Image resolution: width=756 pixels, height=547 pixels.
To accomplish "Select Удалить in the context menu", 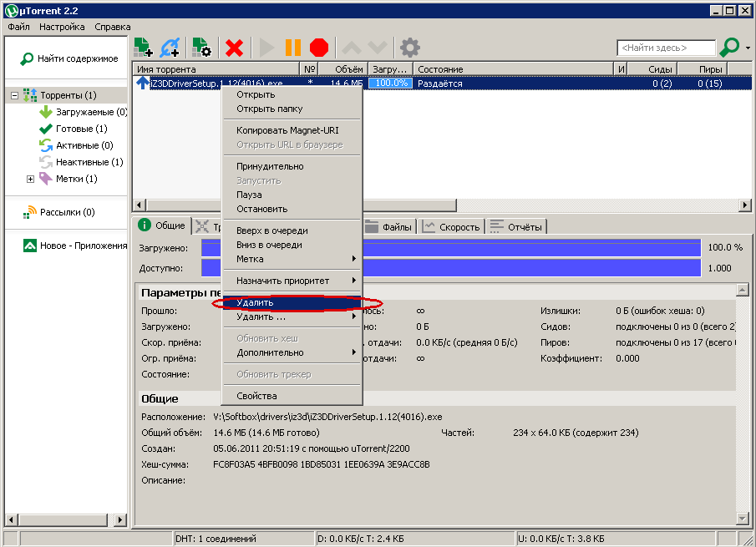I will pos(255,302).
